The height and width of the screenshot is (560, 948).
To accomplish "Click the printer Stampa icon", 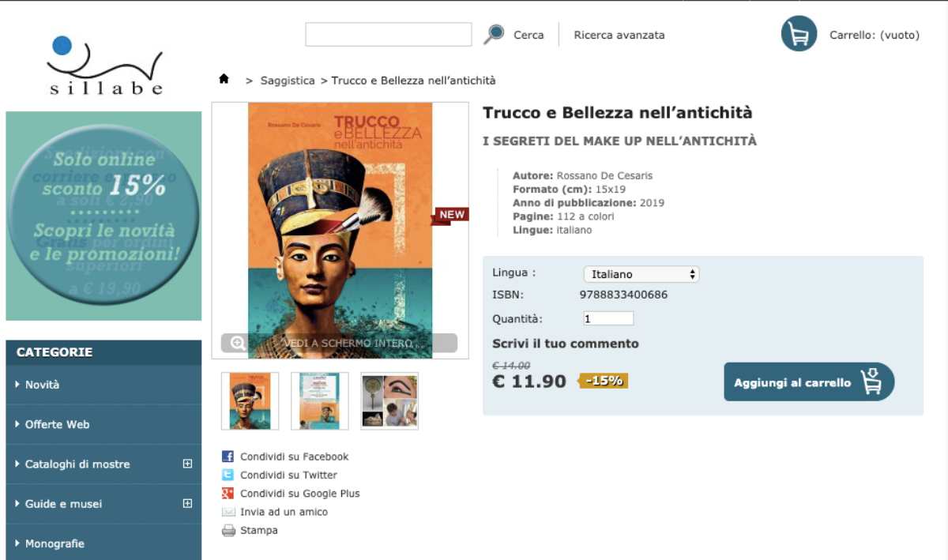I will (228, 531).
